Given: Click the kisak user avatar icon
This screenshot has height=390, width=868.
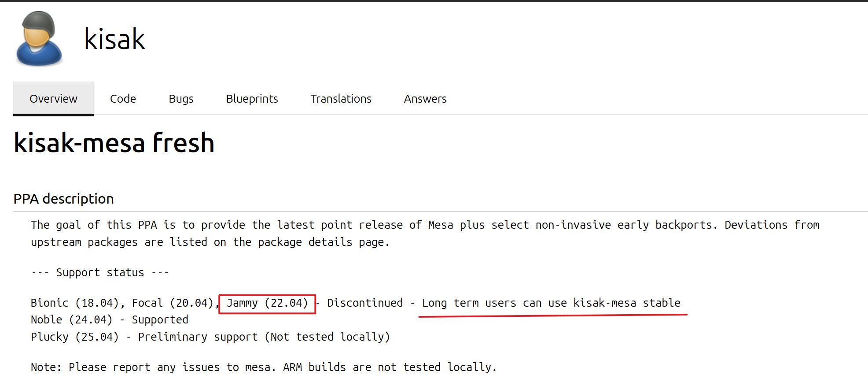Looking at the screenshot, I should pos(39,39).
